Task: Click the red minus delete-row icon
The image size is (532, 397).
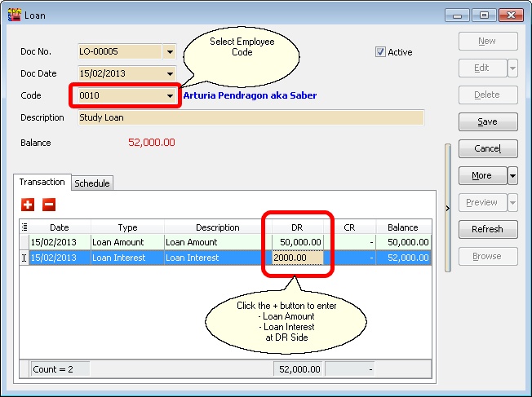Action: tap(49, 205)
